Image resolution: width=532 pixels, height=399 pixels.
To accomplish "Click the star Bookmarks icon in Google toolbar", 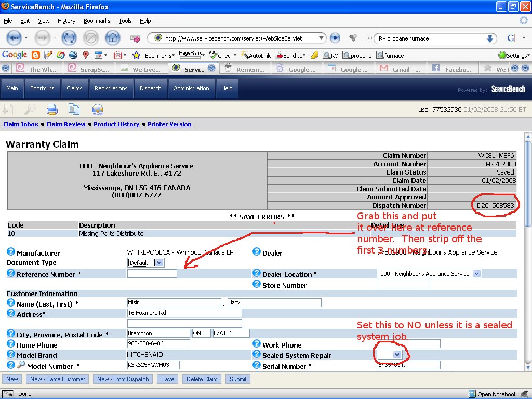I will click(136, 55).
